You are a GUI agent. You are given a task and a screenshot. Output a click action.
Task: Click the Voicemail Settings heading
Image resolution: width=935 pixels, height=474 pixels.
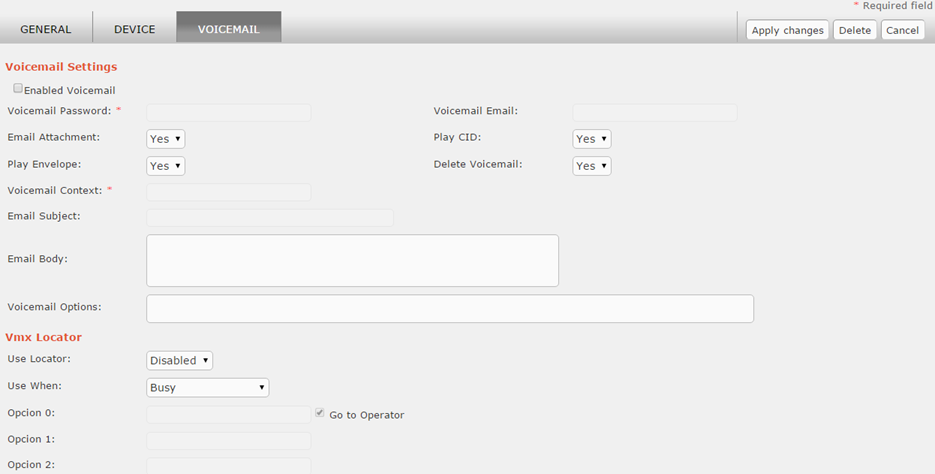pos(61,67)
